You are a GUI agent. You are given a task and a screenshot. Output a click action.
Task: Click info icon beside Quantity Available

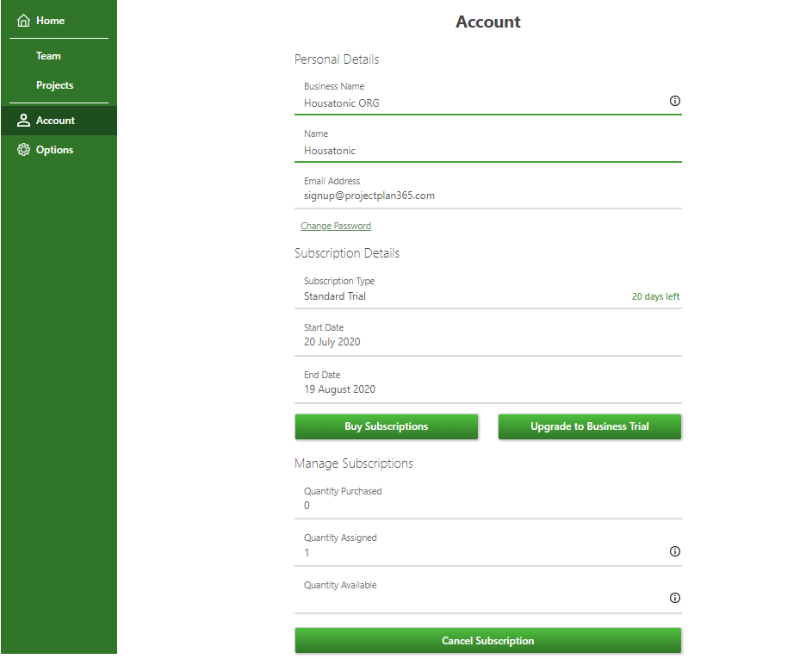(x=675, y=598)
